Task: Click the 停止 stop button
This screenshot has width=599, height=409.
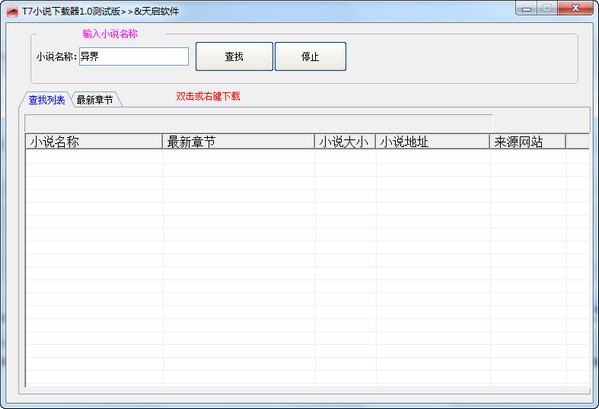Action: coord(310,57)
